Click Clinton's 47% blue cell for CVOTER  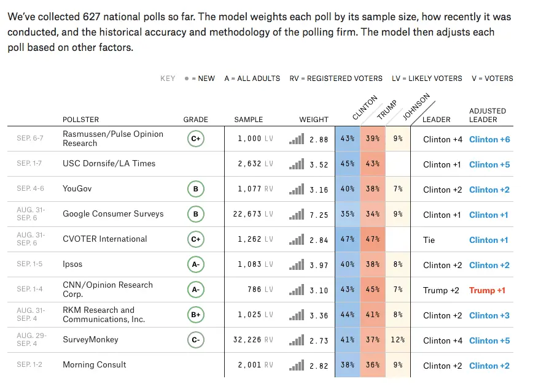[348, 240]
